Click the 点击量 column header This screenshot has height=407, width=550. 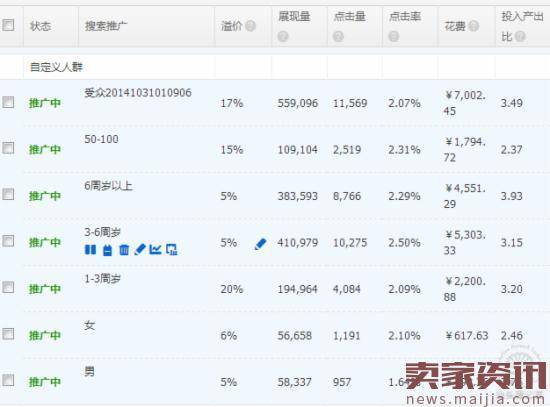point(349,16)
